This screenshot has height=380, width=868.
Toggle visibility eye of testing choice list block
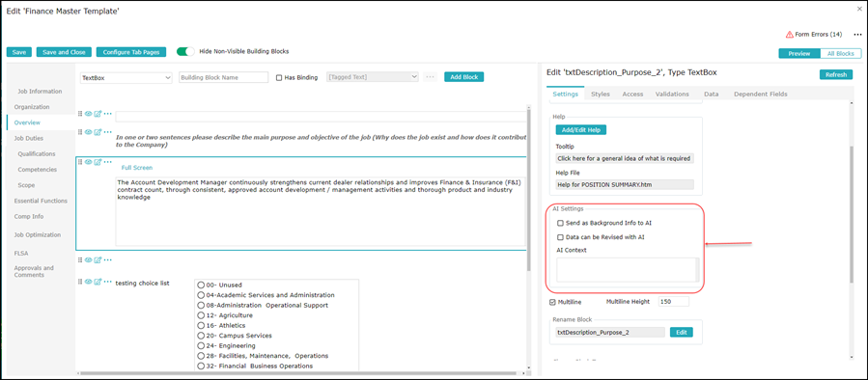pos(89,282)
